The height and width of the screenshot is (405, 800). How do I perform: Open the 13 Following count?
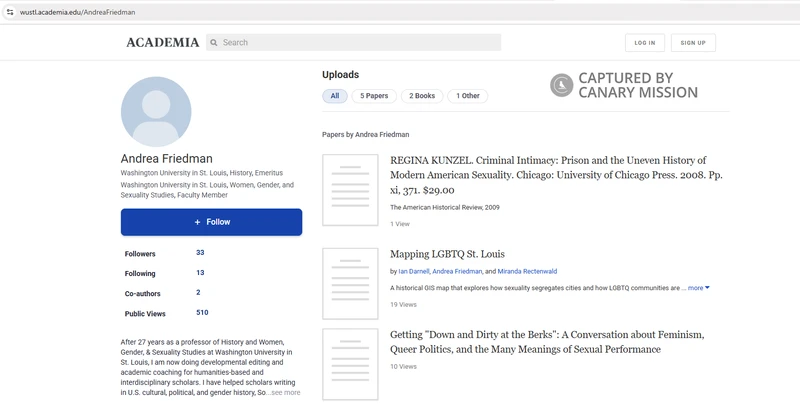200,272
